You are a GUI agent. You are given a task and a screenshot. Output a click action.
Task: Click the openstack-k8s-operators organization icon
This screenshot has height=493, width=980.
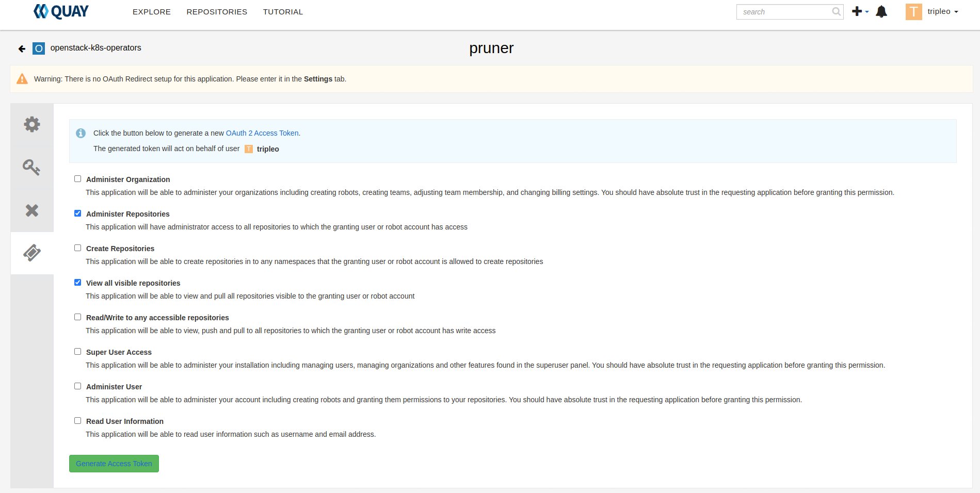(x=39, y=48)
